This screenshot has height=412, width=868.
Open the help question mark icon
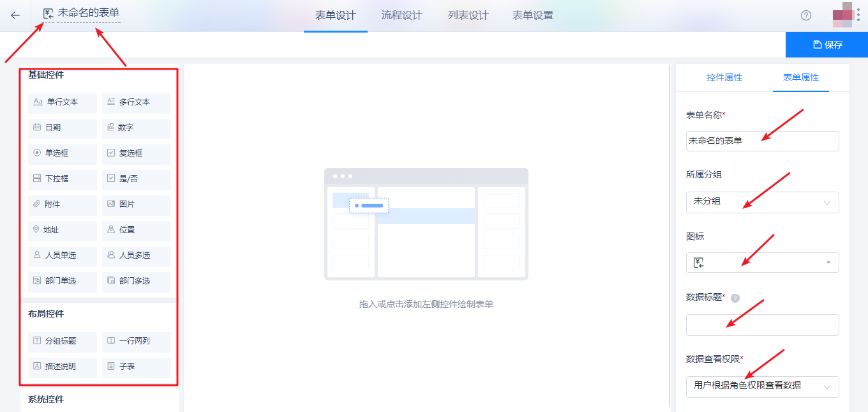click(805, 15)
